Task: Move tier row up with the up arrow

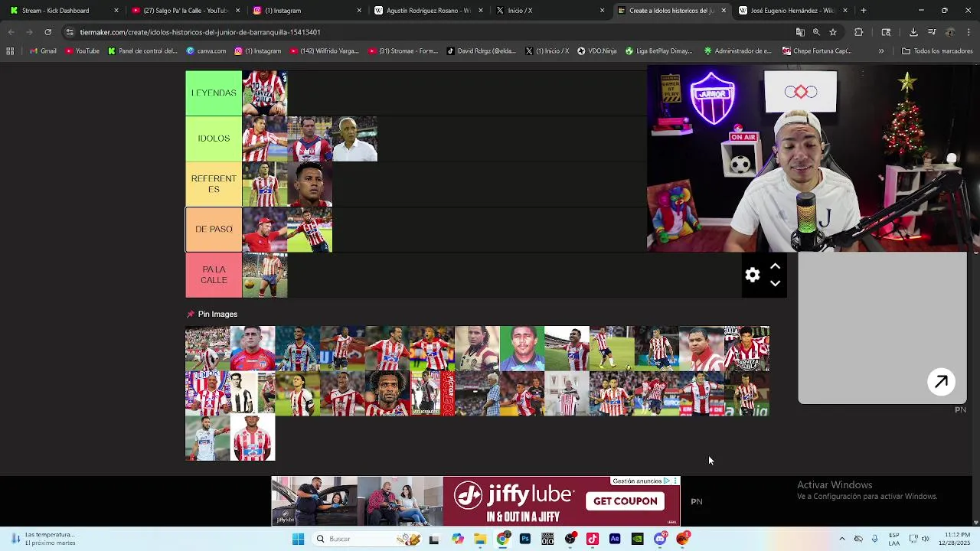Action: [775, 266]
